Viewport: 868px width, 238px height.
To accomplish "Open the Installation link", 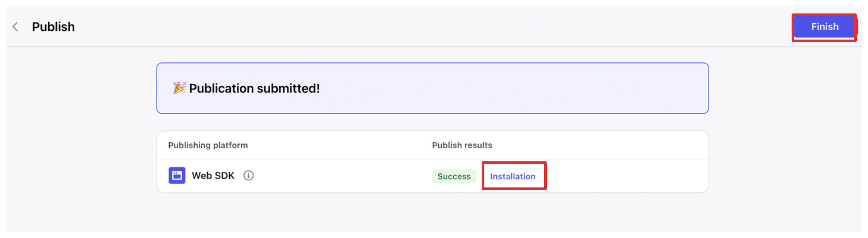I will (x=513, y=176).
